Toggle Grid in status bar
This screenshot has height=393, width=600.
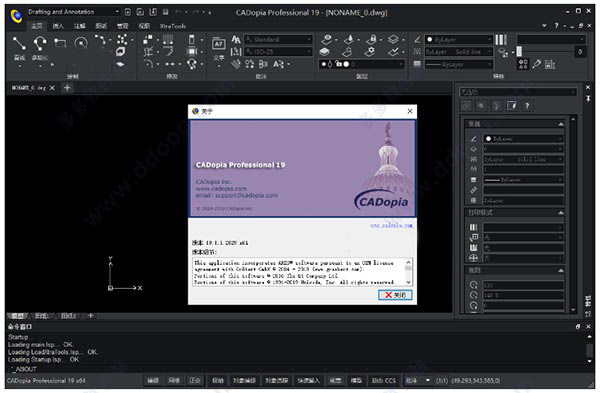coord(174,380)
